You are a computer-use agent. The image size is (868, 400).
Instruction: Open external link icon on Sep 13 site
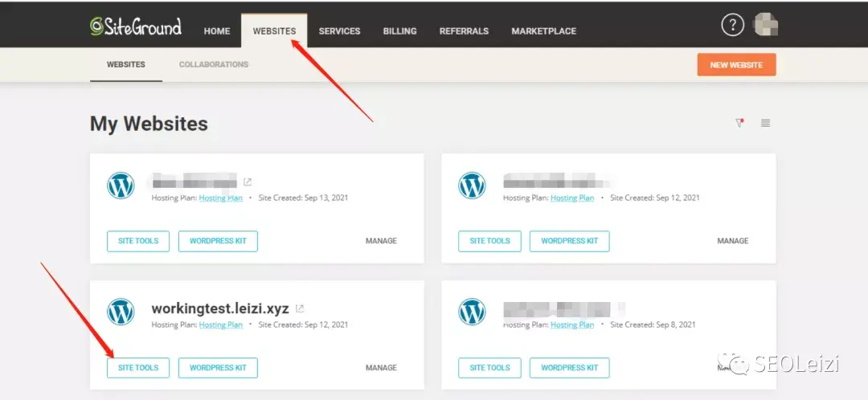coord(248,182)
